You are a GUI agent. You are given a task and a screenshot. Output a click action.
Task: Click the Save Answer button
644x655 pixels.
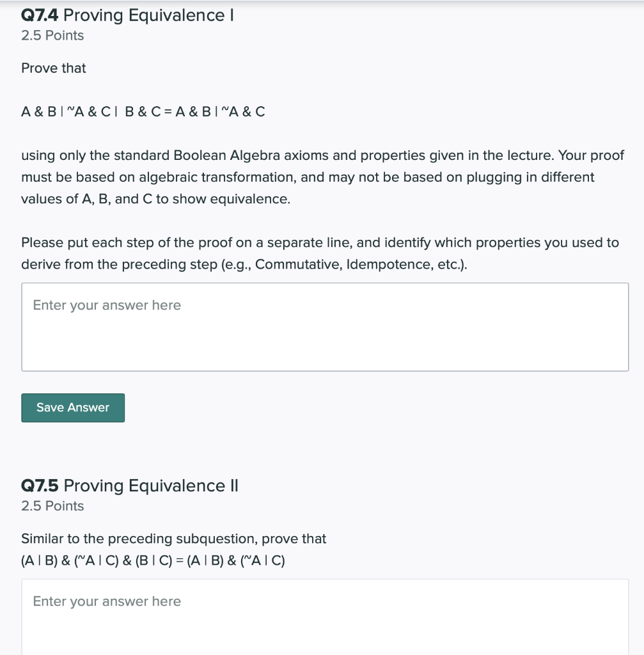(73, 407)
